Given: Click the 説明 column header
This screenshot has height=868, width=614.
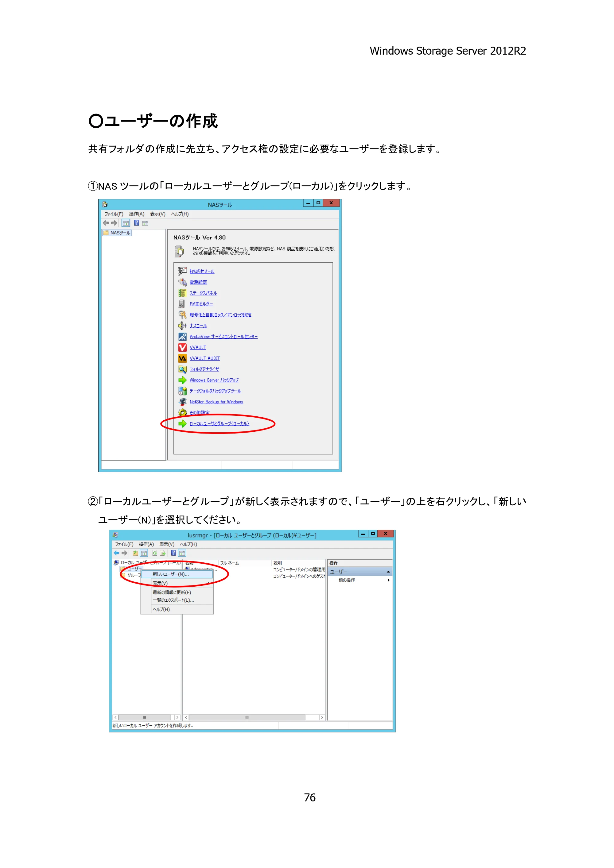Looking at the screenshot, I should tap(298, 563).
